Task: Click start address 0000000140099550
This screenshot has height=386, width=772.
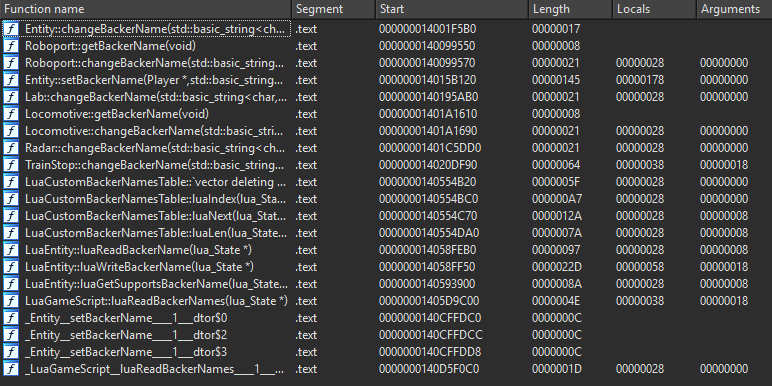Action: pyautogui.click(x=427, y=46)
